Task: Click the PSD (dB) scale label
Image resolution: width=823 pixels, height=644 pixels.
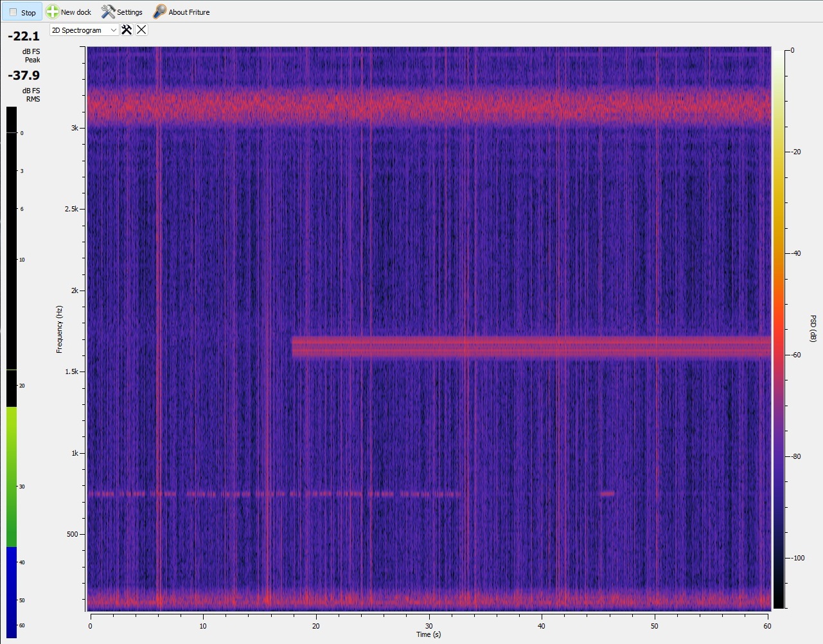Action: coord(813,328)
